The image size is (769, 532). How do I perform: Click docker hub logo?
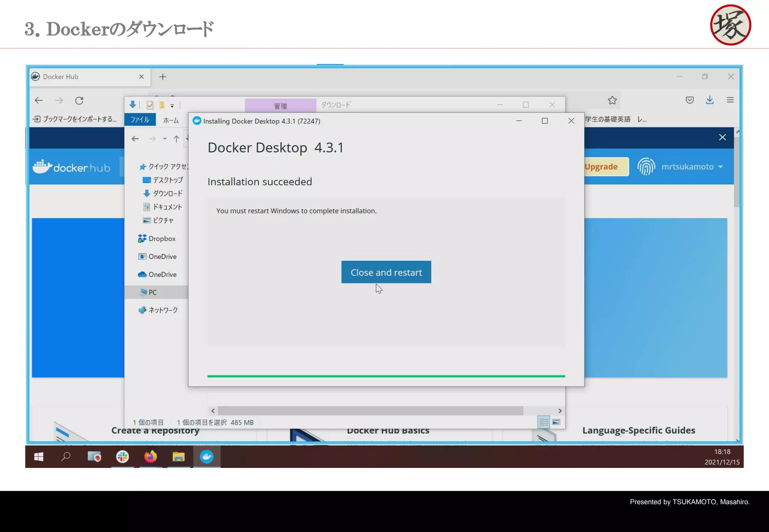tap(71, 167)
